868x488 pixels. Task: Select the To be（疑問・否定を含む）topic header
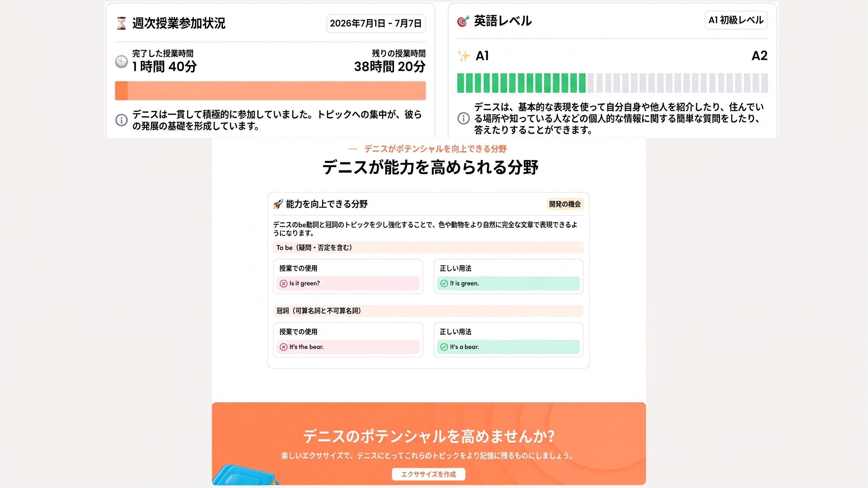point(428,247)
